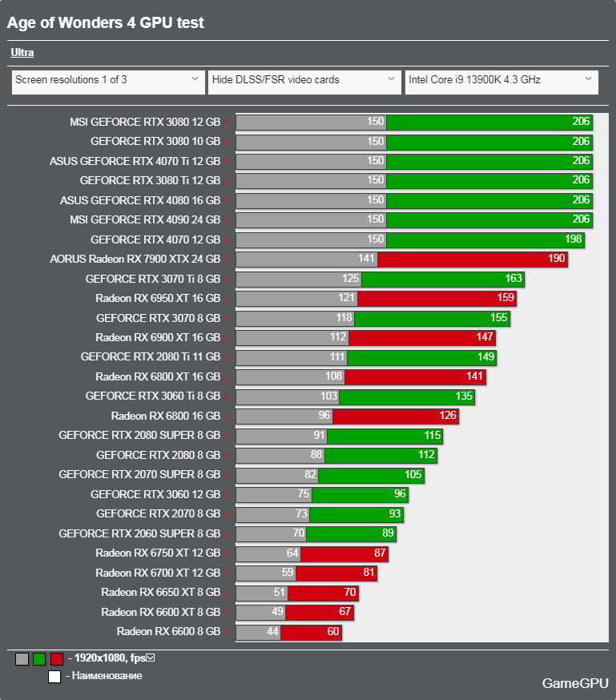Remove Radeon RX 6600 8 GB using its red X
This screenshot has width=616, height=700.
click(227, 632)
